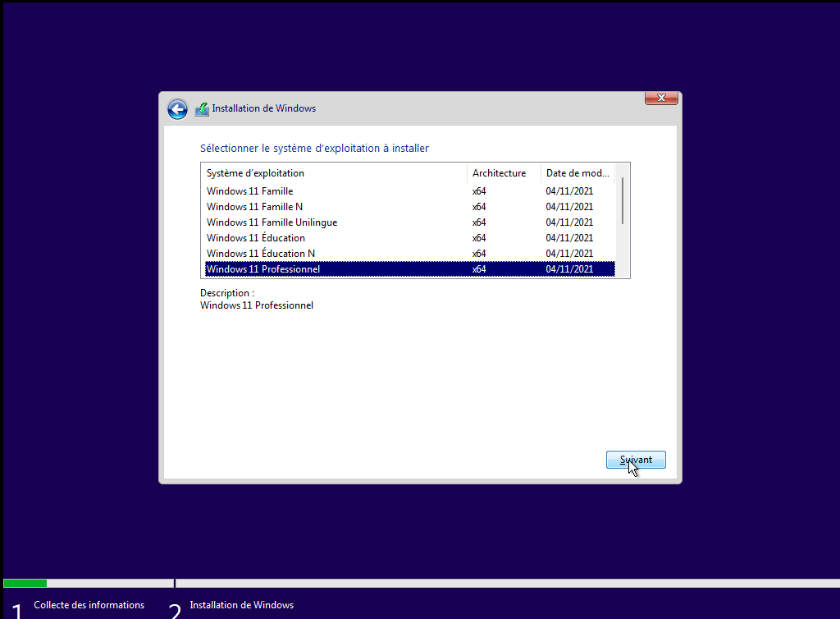Click the Date de mod... column header

tap(578, 173)
